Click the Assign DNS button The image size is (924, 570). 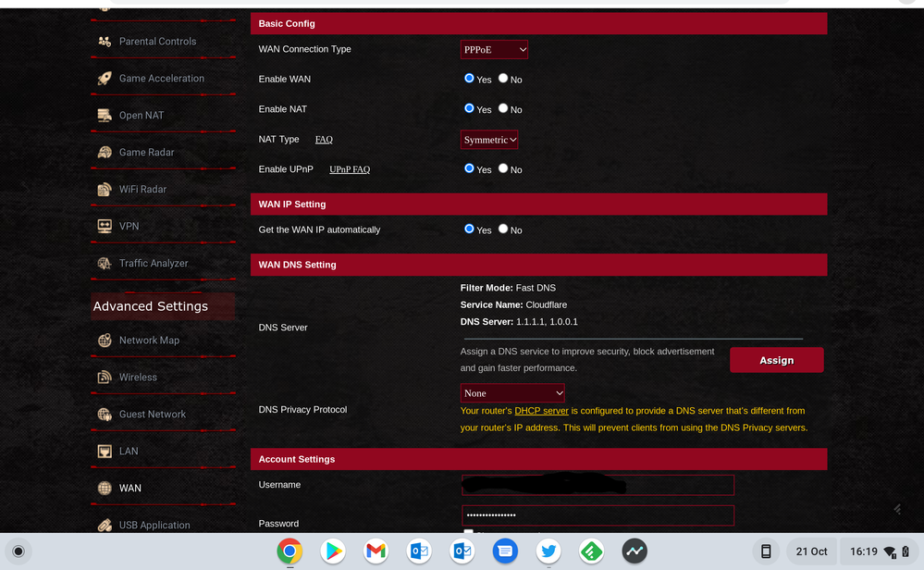776,360
